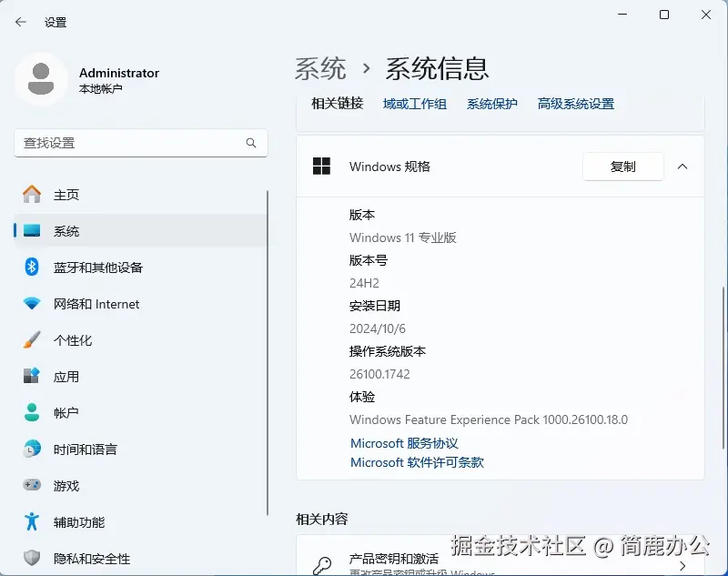Open 隐私和安全性 settings
The width and height of the screenshot is (728, 576).
141,558
